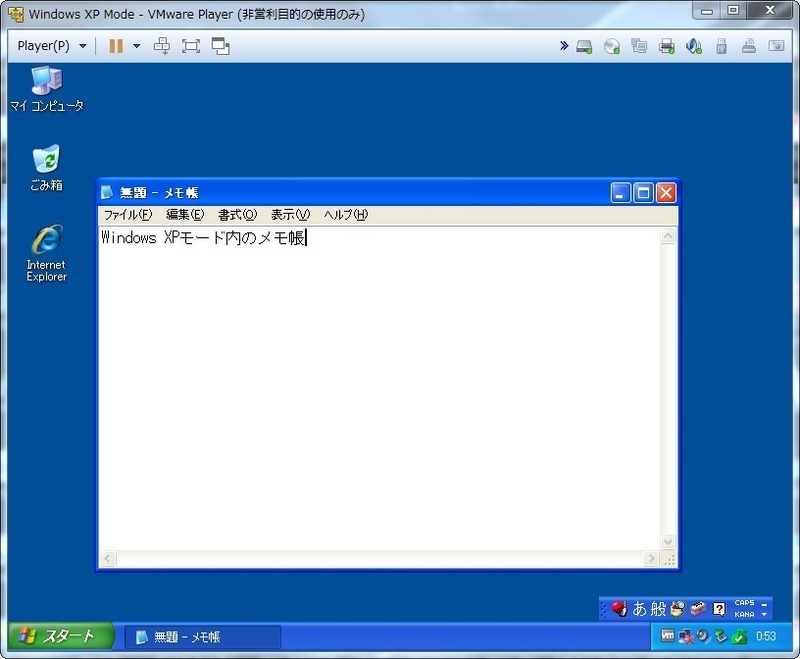
Task: Open the IME tools toolbox icon
Action: (x=697, y=609)
